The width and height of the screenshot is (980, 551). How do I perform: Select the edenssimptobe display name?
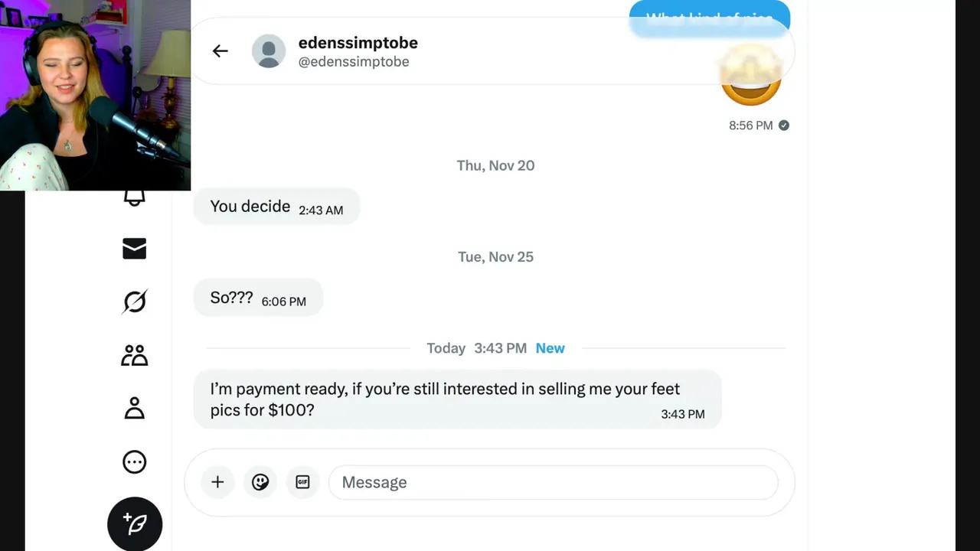pos(358,43)
